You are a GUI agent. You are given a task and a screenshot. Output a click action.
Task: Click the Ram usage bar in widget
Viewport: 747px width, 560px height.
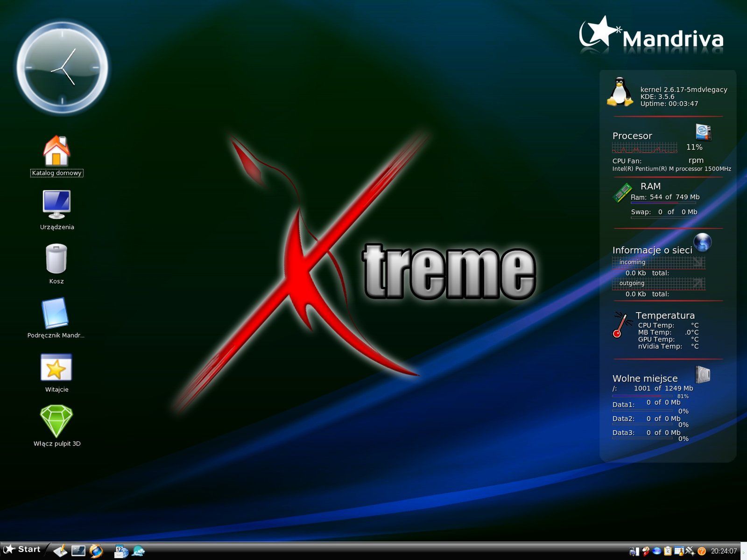(x=663, y=203)
